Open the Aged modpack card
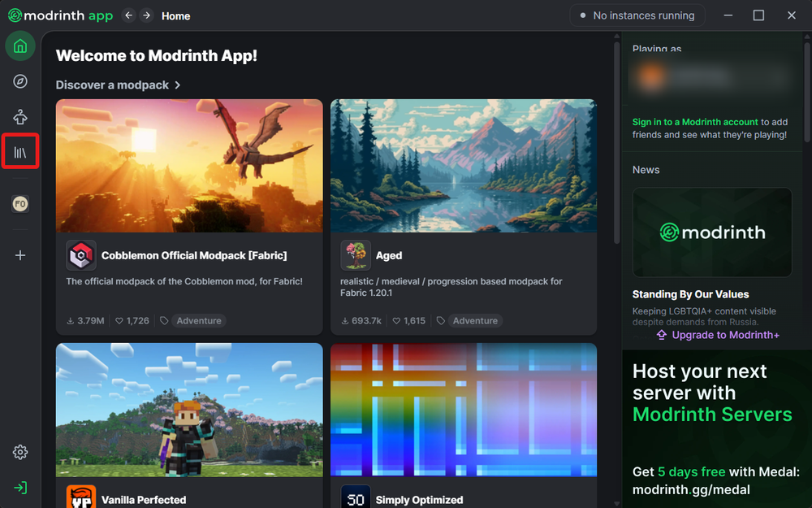The image size is (812, 508). coord(464,215)
